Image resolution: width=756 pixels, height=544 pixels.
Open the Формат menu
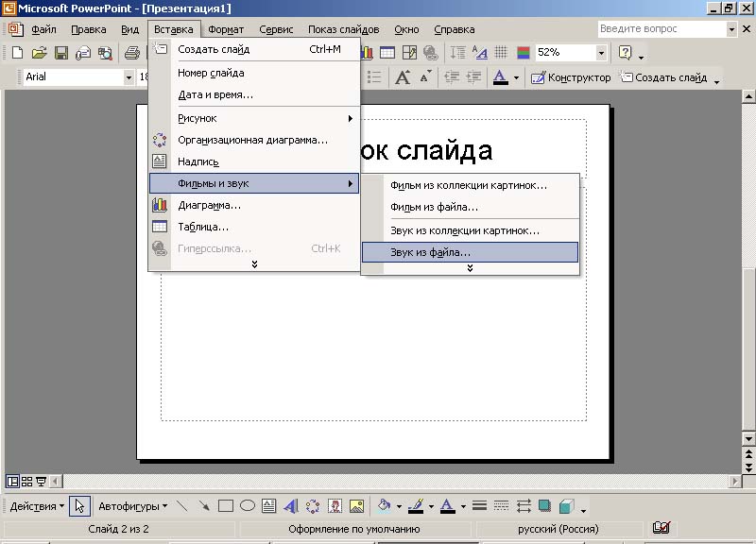[226, 29]
